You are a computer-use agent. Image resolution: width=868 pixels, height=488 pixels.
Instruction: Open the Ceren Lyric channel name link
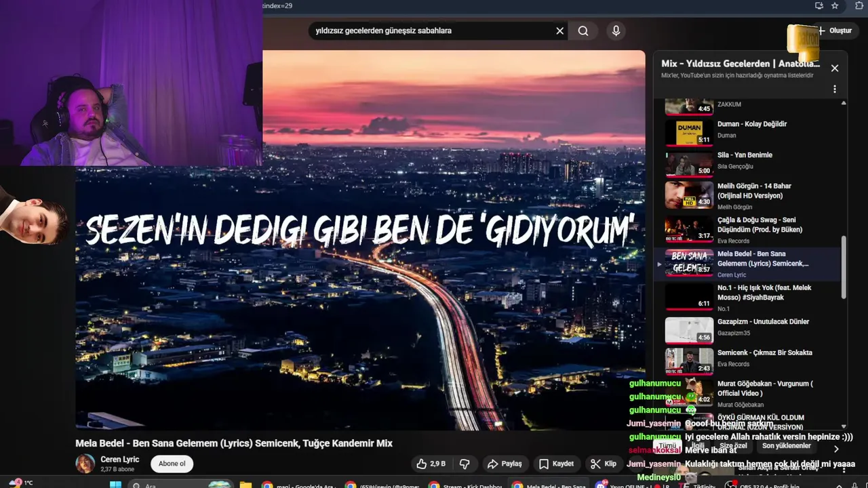pos(119,460)
